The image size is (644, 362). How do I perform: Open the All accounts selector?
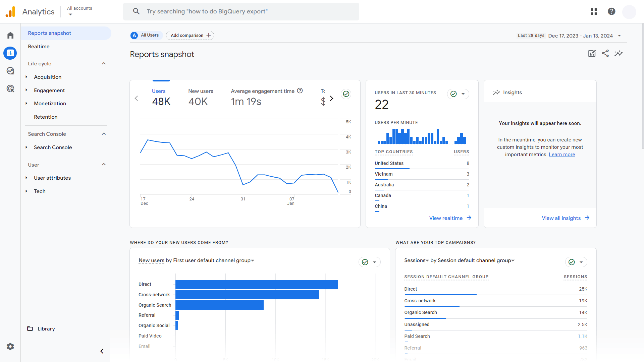[79, 11]
